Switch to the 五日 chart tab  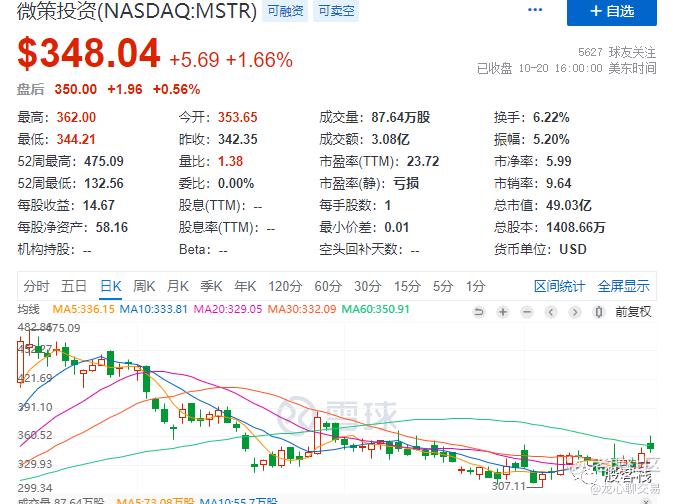click(73, 286)
